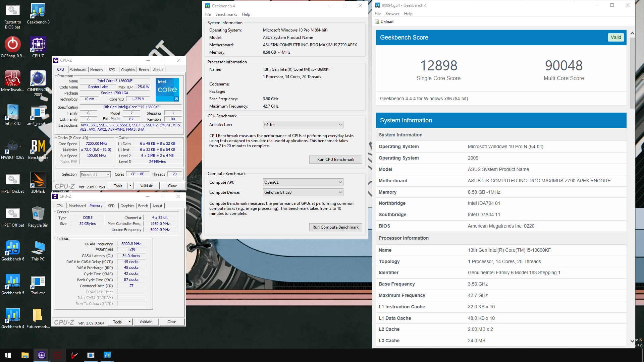644x362 pixels.
Task: Click Validate in lower CPU-Z window
Action: point(146,322)
